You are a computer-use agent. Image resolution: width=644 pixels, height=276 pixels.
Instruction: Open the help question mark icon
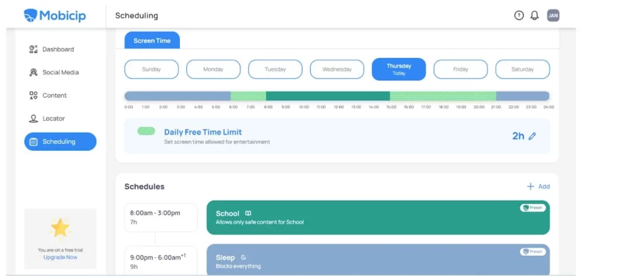(x=519, y=16)
